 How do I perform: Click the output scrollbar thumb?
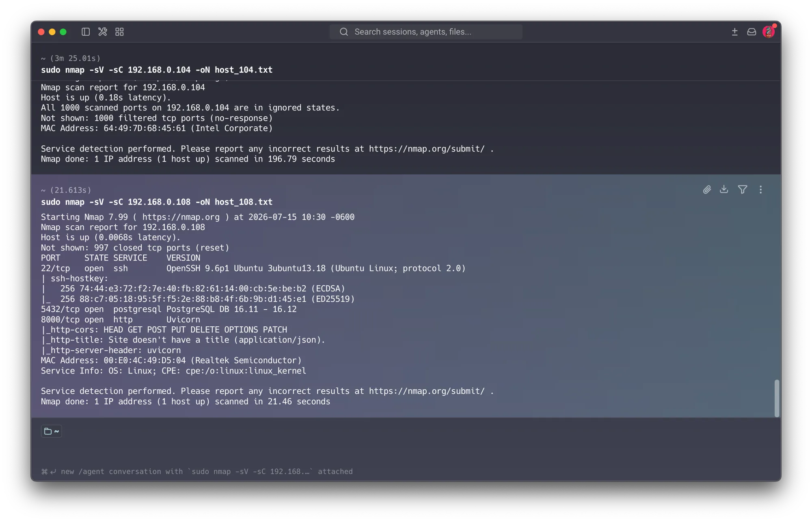point(777,398)
